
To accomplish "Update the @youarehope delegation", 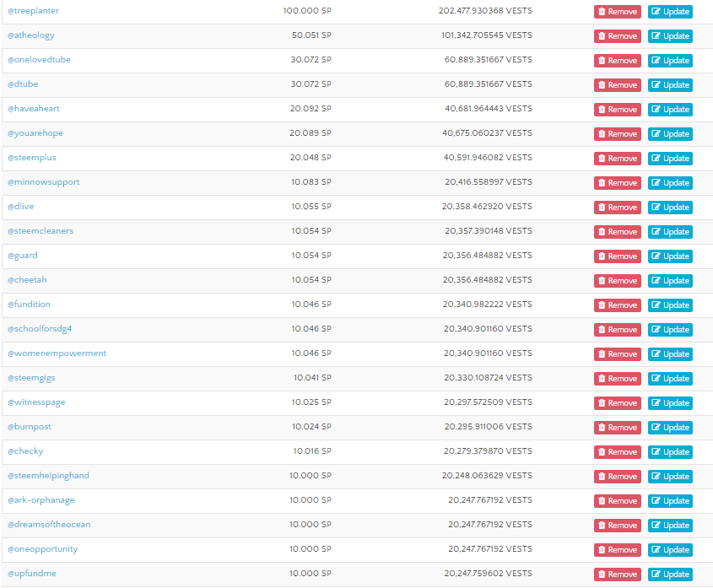I will tap(670, 134).
